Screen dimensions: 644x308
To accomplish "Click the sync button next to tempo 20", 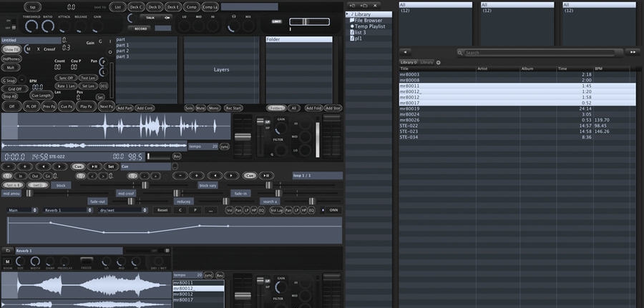I will pyautogui.click(x=224, y=146).
